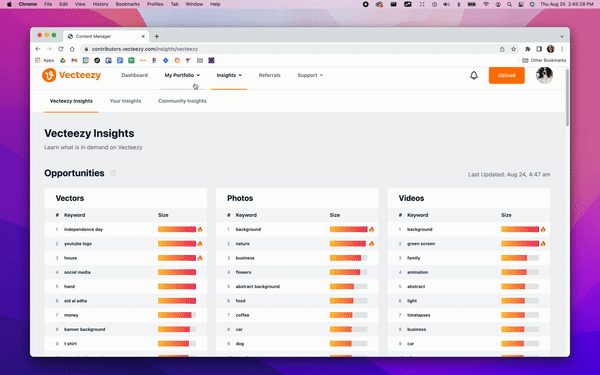This screenshot has width=600, height=375.
Task: Click the address bar URL field
Action: pos(289,49)
